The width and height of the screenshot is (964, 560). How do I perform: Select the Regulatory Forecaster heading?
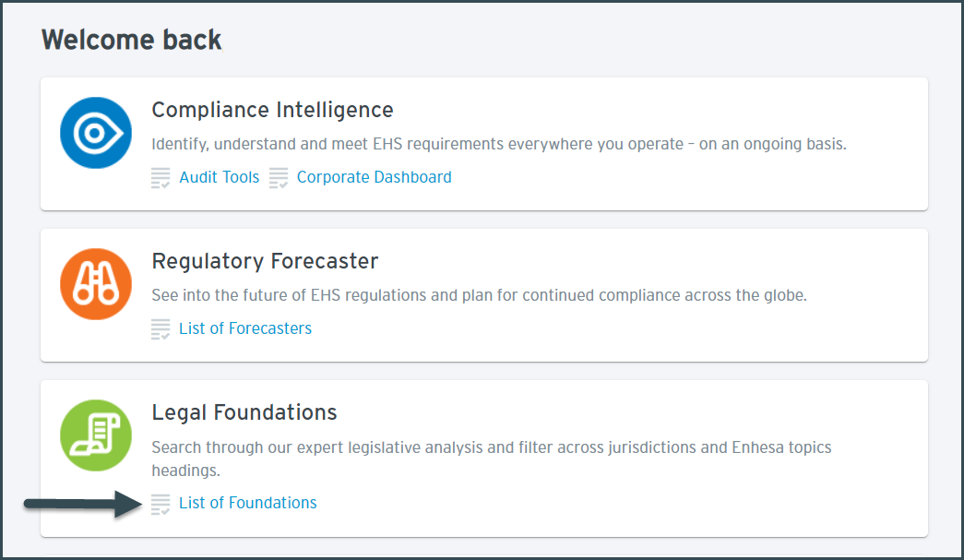(x=265, y=261)
